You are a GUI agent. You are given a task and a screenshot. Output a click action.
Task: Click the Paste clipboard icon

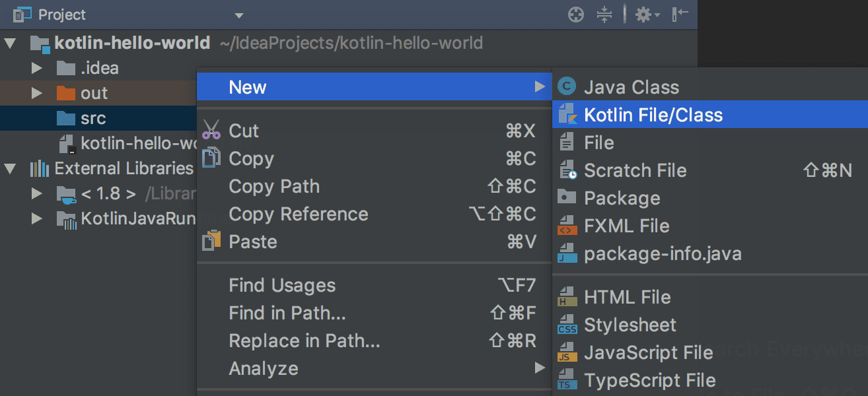tap(211, 241)
